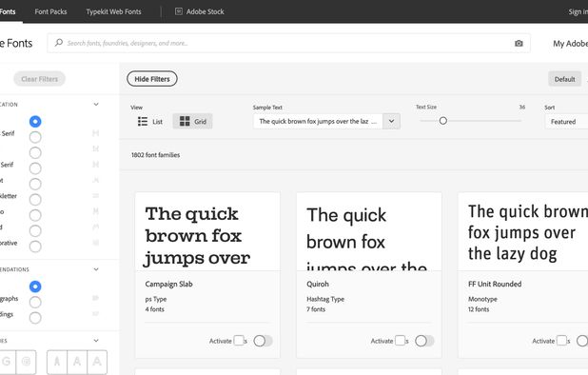Select the Sans Serif classification radio button
Viewport: 588px width, 375px height.
[35, 137]
